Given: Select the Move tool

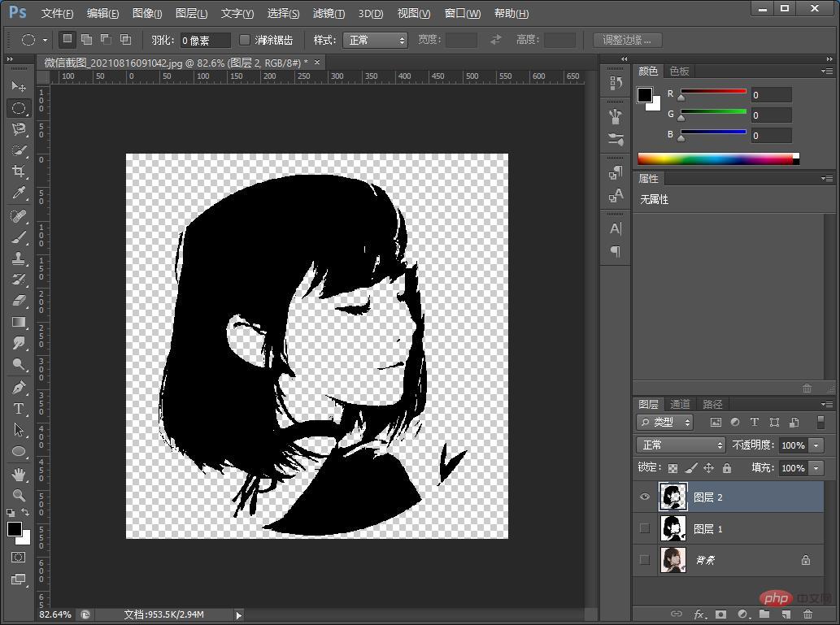Looking at the screenshot, I should pyautogui.click(x=19, y=86).
